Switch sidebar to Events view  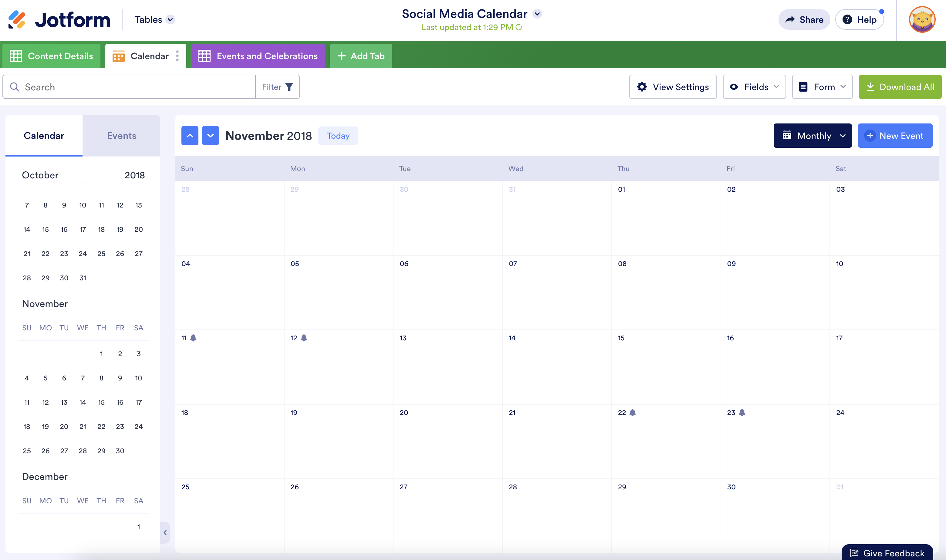121,136
